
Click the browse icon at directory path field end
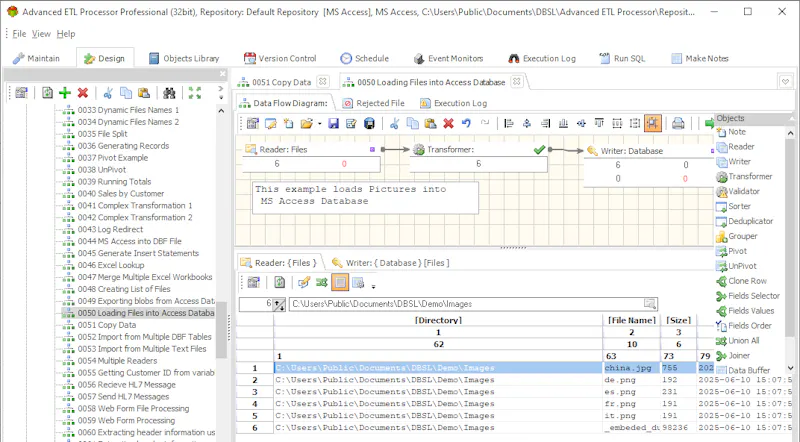tap(649, 304)
